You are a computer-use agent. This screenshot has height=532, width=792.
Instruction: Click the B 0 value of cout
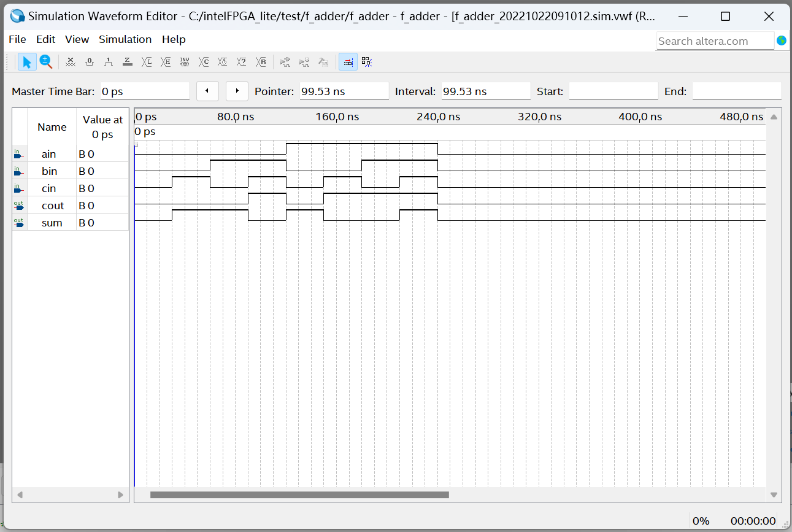pos(87,206)
